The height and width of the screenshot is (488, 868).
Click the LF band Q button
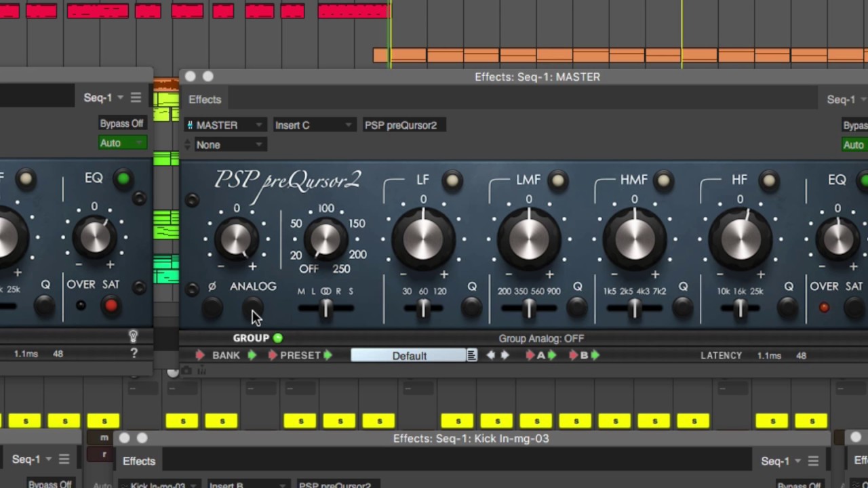point(471,308)
